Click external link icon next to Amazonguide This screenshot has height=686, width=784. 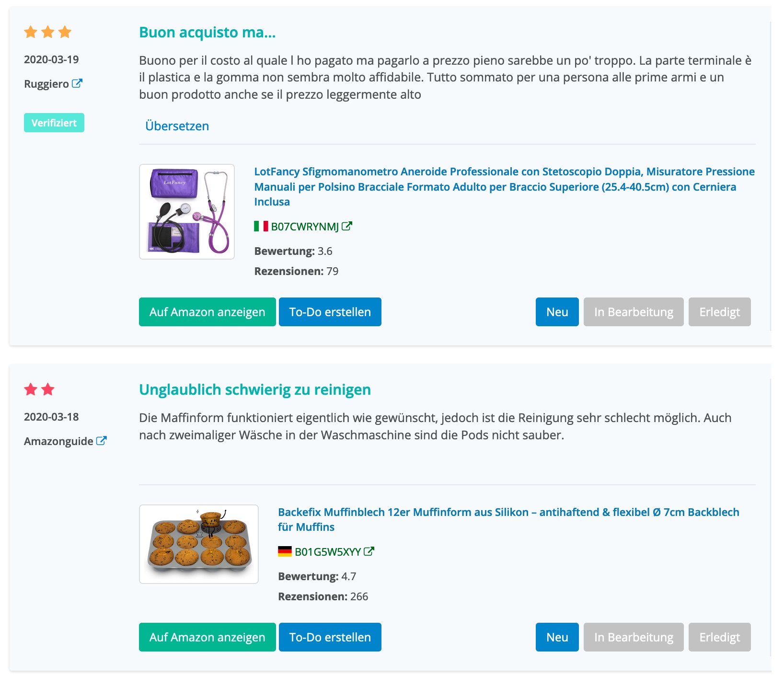point(101,441)
